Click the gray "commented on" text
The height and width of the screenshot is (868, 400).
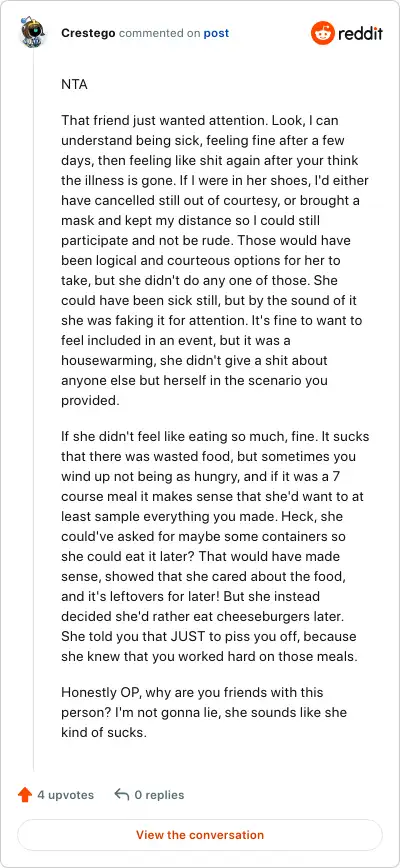pyautogui.click(x=160, y=33)
